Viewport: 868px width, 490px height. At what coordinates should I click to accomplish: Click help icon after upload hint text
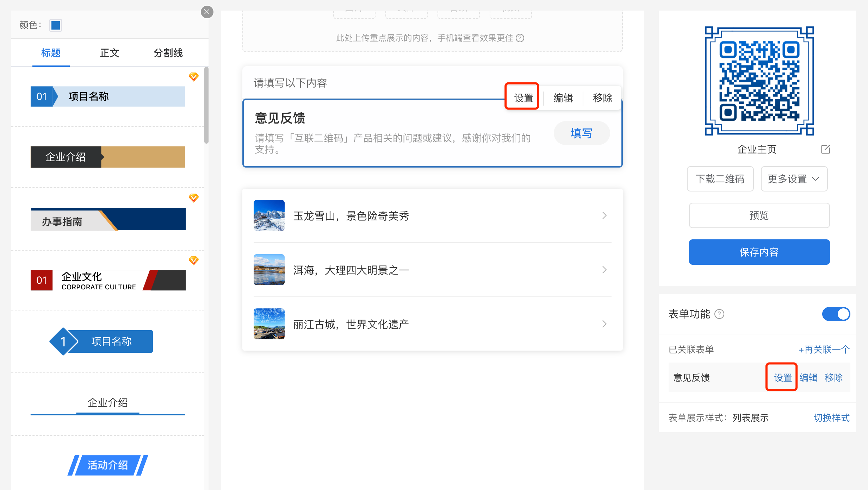click(x=520, y=38)
